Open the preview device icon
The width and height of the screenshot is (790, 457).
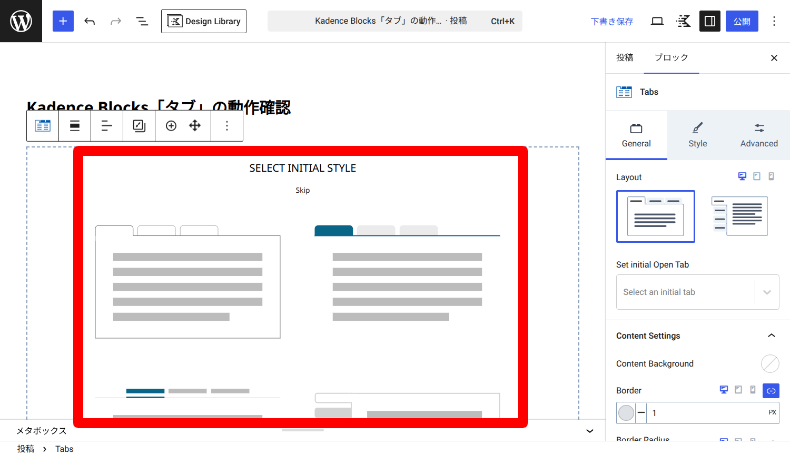coord(657,21)
